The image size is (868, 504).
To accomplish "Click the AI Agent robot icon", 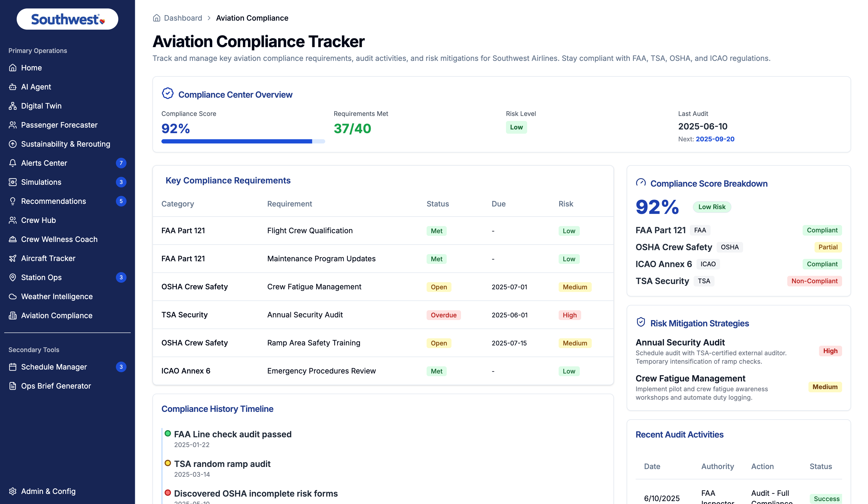I will (13, 87).
